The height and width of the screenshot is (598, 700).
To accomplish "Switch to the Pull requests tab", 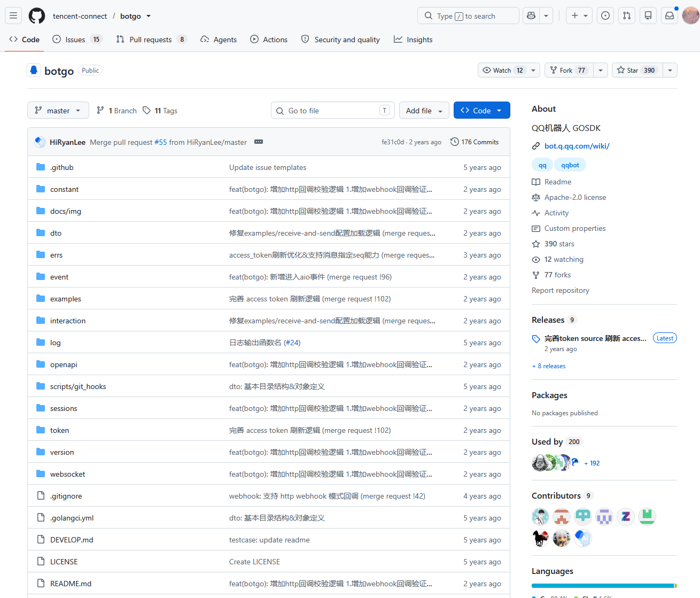I will 151,40.
